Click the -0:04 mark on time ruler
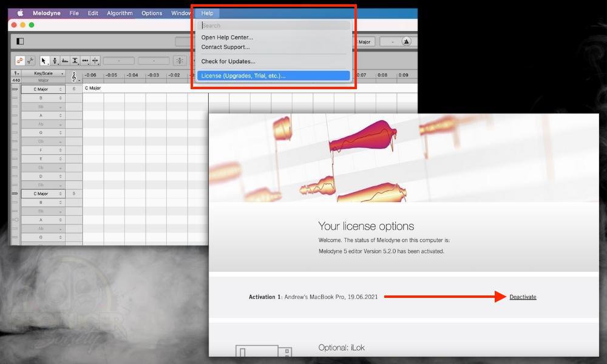 [132, 75]
